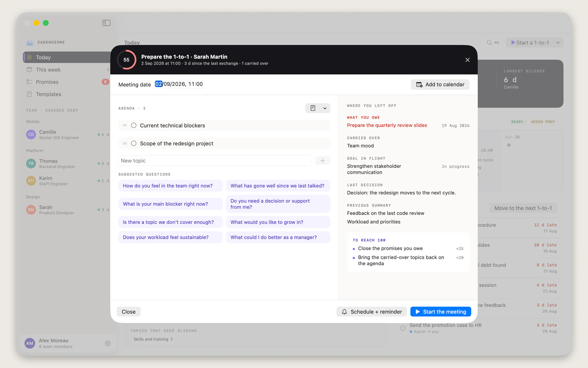Viewport: 588px width, 368px height.
Task: Add question 'What has gone well since we last talked?'
Action: 278,186
